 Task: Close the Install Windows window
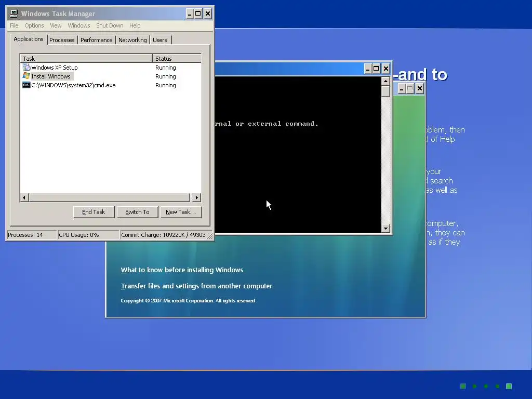click(420, 89)
